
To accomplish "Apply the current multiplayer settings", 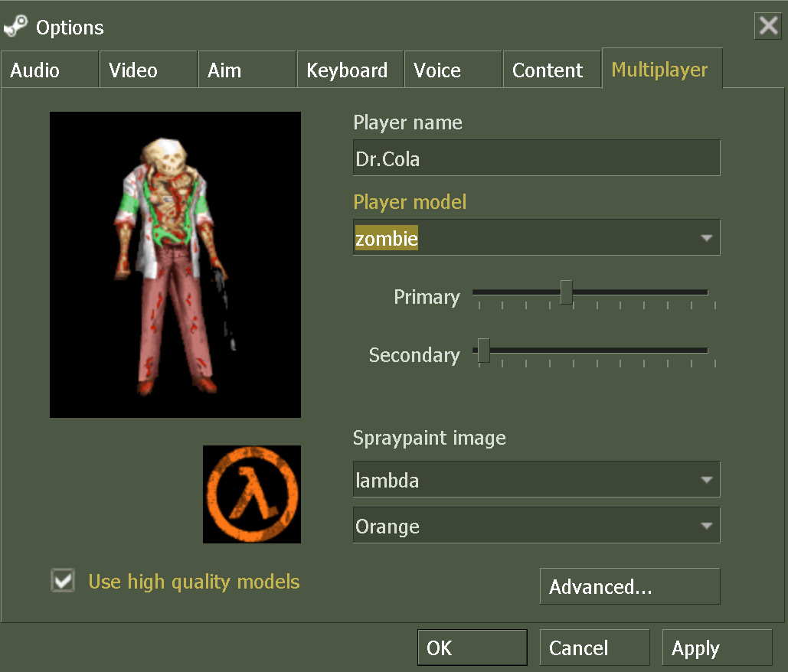I will point(717,647).
